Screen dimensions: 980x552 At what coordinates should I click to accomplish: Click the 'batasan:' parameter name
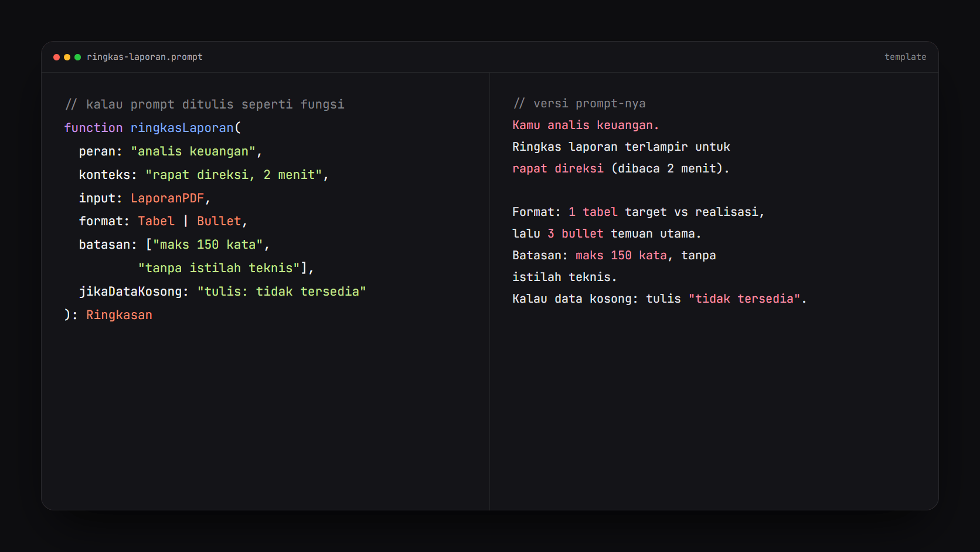(x=108, y=245)
